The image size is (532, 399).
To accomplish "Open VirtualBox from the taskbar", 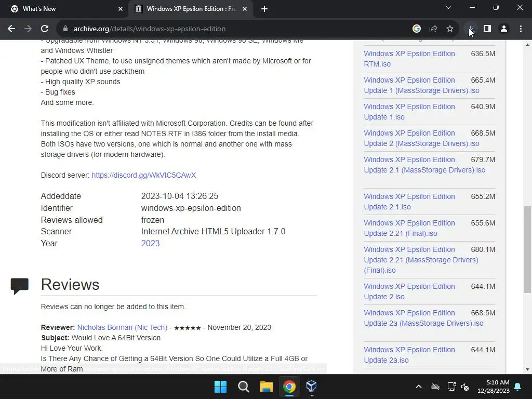I will 312,387.
